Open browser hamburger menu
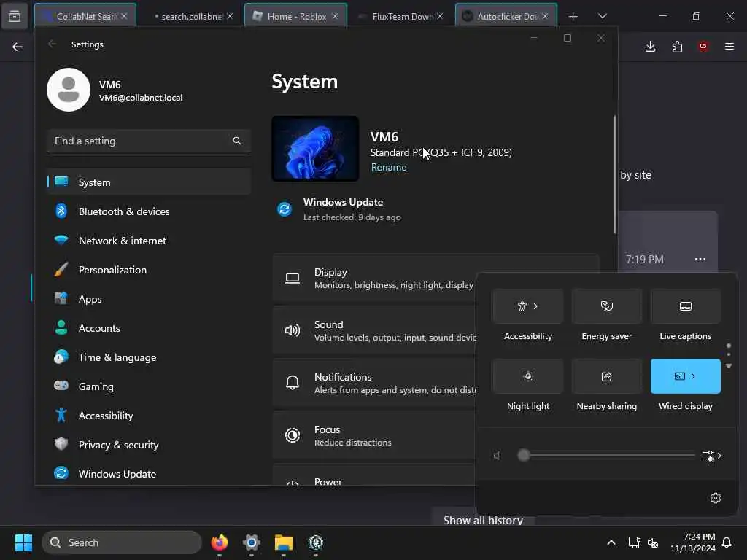The width and height of the screenshot is (747, 560). point(729,46)
